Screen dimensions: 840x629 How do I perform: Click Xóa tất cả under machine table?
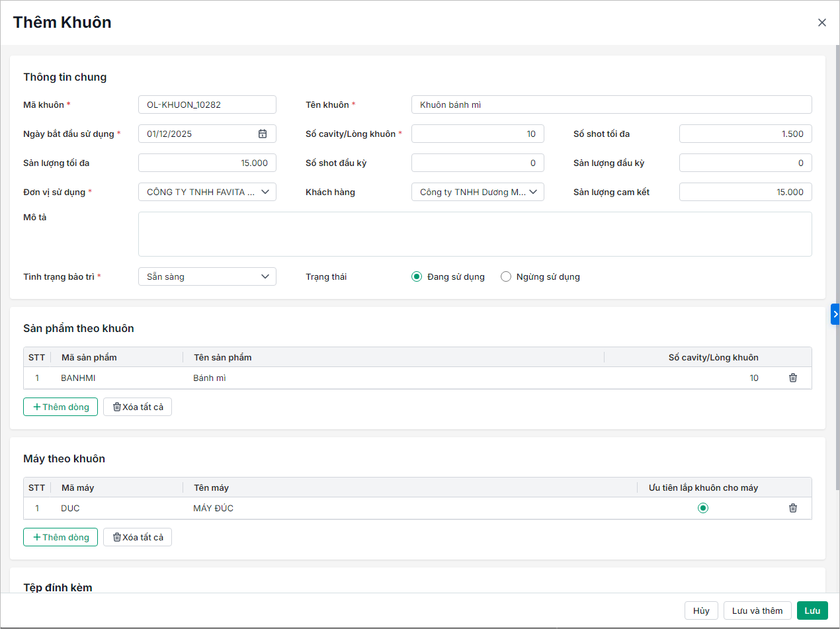click(x=138, y=537)
